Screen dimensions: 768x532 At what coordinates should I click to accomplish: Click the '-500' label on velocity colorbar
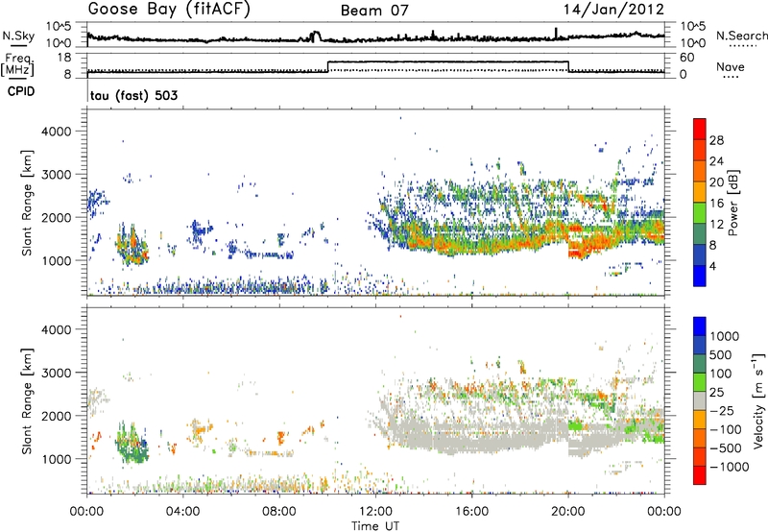(726, 448)
